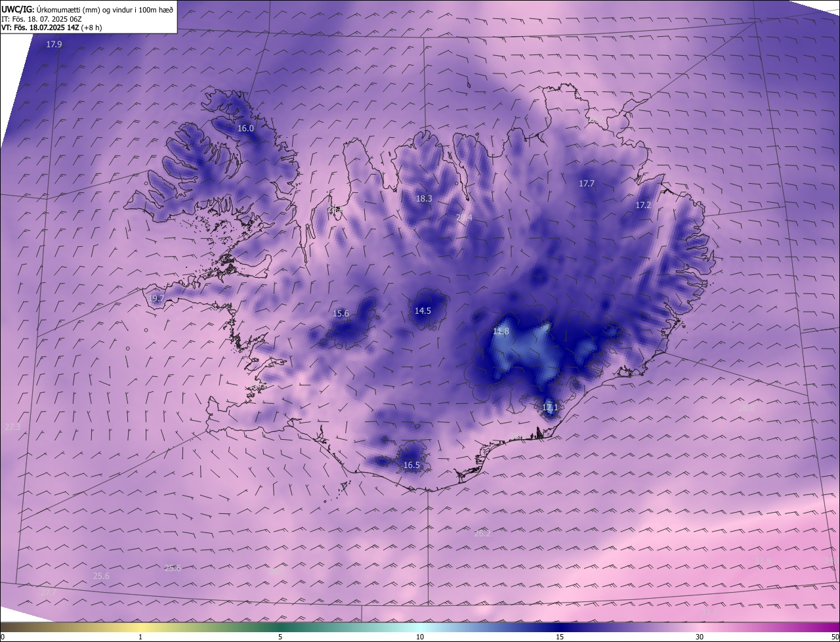Image resolution: width=840 pixels, height=642 pixels.
Task: Click the initial time line 'IT: Fös. 18. 07. 2025 06Z'
Action: coord(41,18)
